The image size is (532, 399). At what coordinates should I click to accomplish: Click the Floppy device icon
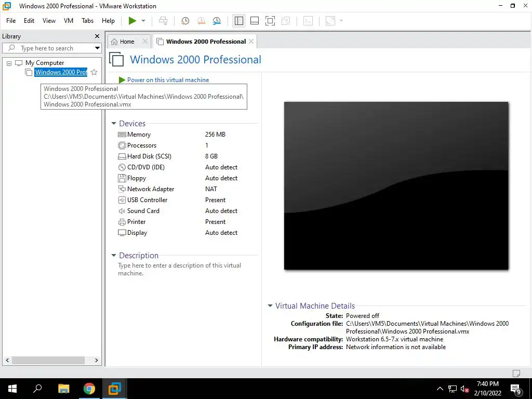pyautogui.click(x=122, y=178)
